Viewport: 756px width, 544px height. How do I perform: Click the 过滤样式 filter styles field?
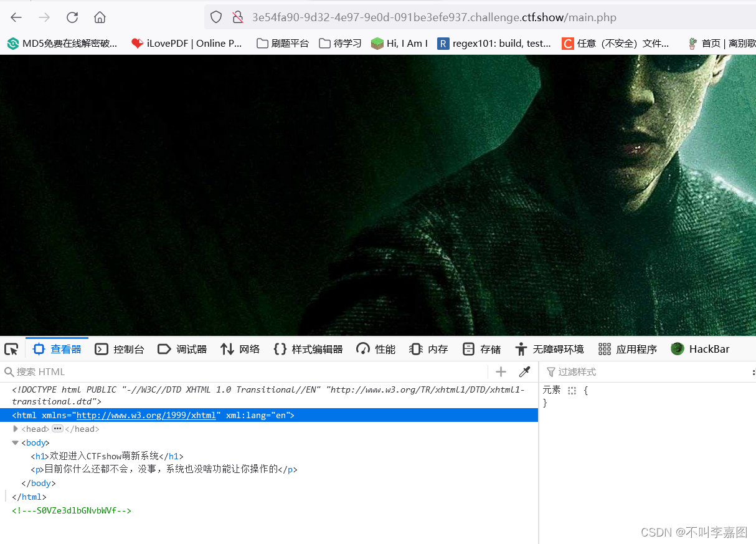pyautogui.click(x=648, y=372)
